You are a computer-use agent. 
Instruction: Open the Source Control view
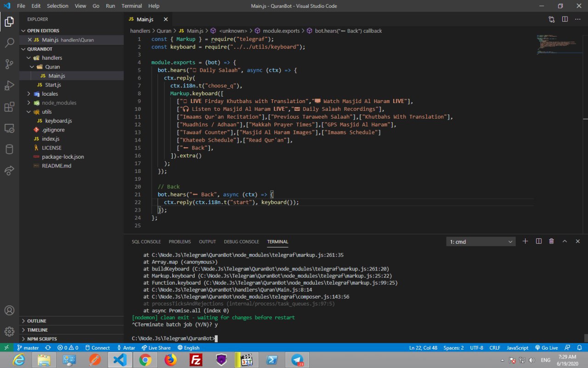[x=9, y=64]
